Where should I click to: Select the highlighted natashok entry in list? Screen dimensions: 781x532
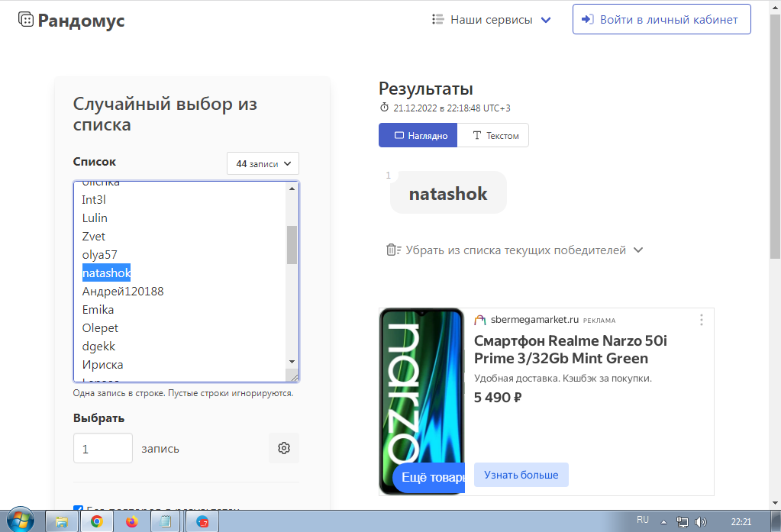[107, 273]
